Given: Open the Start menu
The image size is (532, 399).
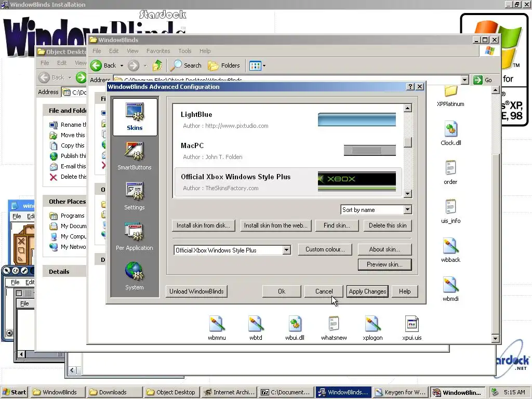Looking at the screenshot, I should (14, 392).
